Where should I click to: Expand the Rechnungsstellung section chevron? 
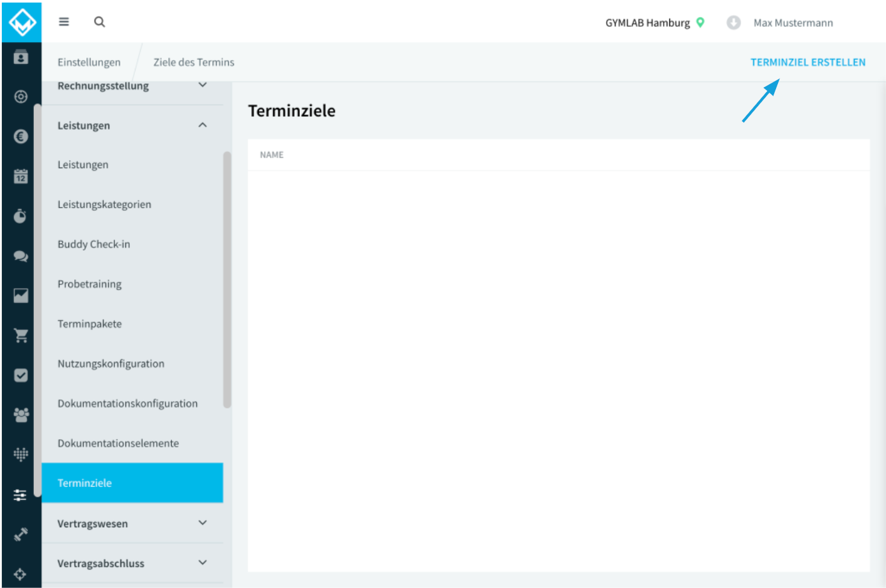(x=203, y=85)
